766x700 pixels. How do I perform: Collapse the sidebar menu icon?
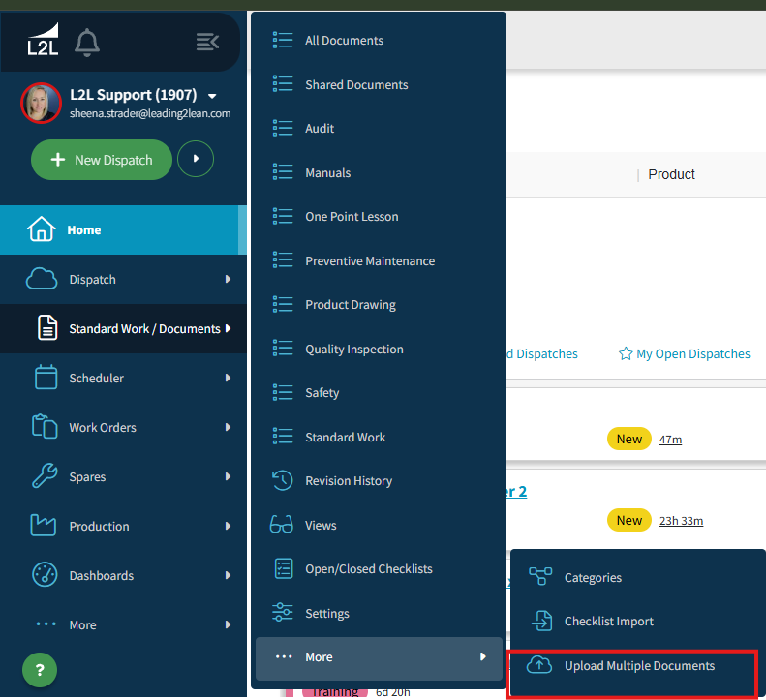point(207,42)
